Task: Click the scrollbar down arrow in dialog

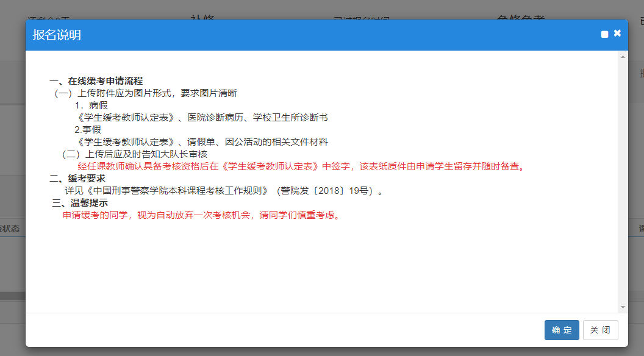Action: (623, 307)
